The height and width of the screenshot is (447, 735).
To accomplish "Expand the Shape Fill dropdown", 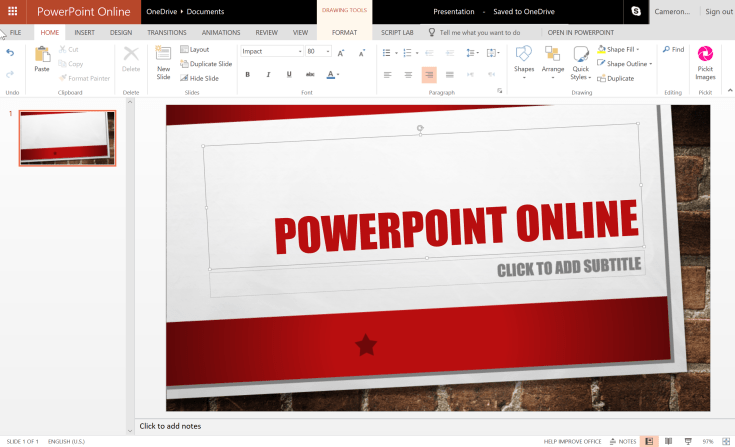I will 651,49.
